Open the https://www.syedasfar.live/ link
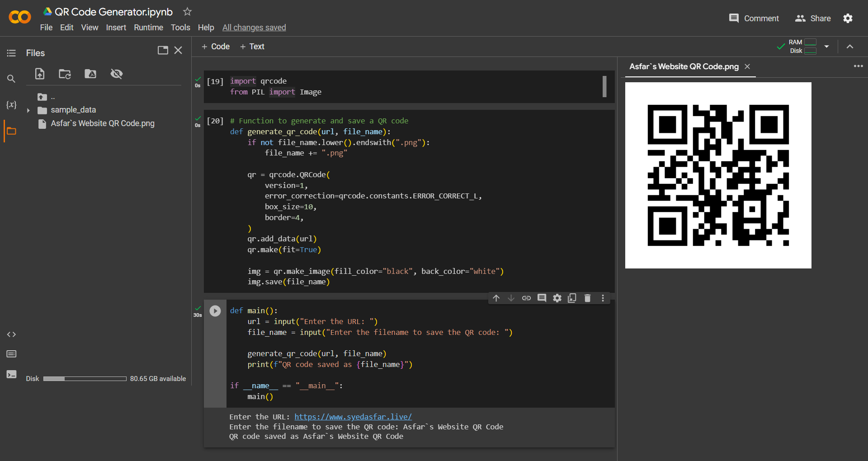 pos(353,417)
